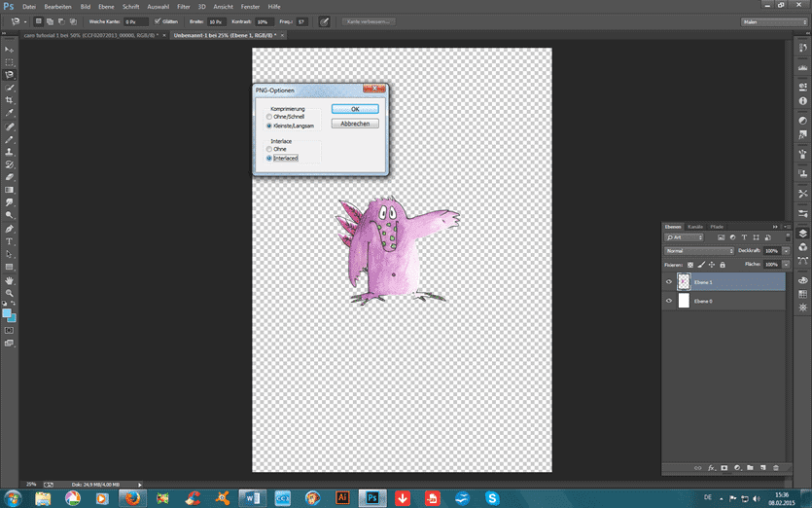Viewport: 812px width, 508px height.
Task: Filter for pixel layers icon
Action: pyautogui.click(x=721, y=237)
